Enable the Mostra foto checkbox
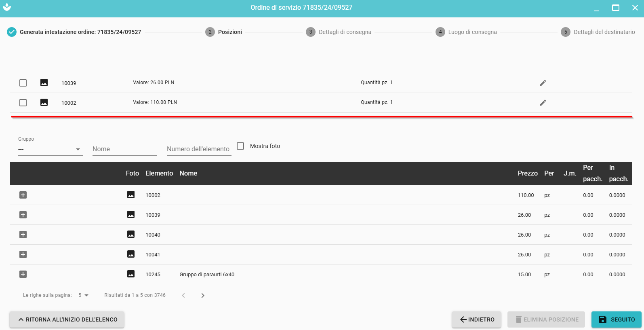The width and height of the screenshot is (644, 330). (x=240, y=146)
